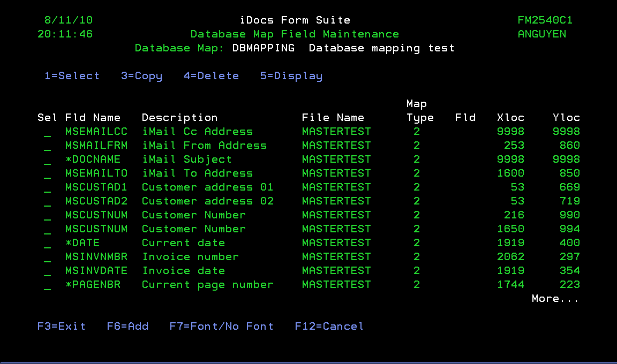The height and width of the screenshot is (364, 617).
Task: Click the Sel field for MSEMAILCC row
Action: tap(48, 132)
